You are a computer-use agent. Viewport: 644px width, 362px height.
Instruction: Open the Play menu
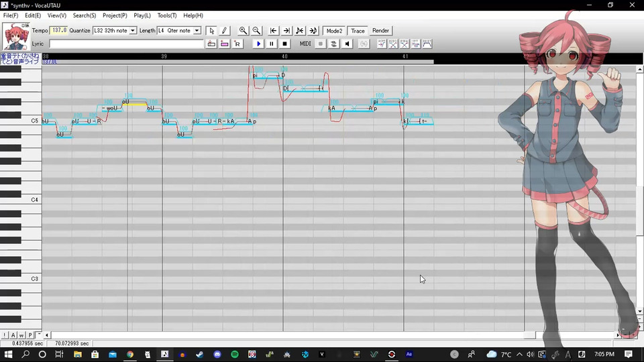point(142,15)
